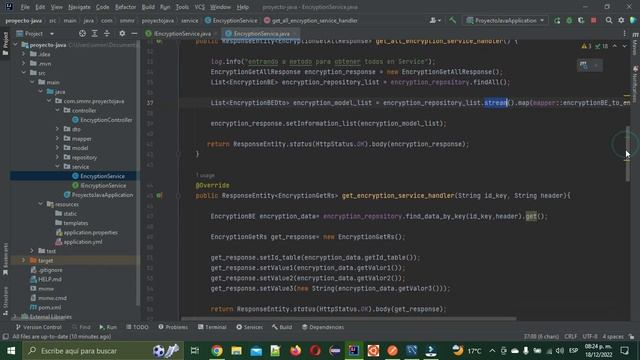Screen dimensions: 640x360
Task: Open IDE settings gear icon
Action: click(621, 20)
